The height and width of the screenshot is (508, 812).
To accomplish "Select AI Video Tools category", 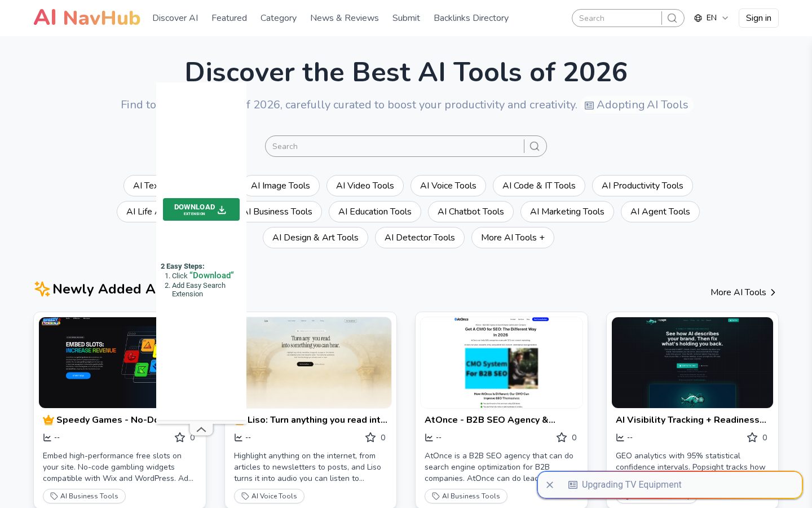I will click(x=365, y=186).
